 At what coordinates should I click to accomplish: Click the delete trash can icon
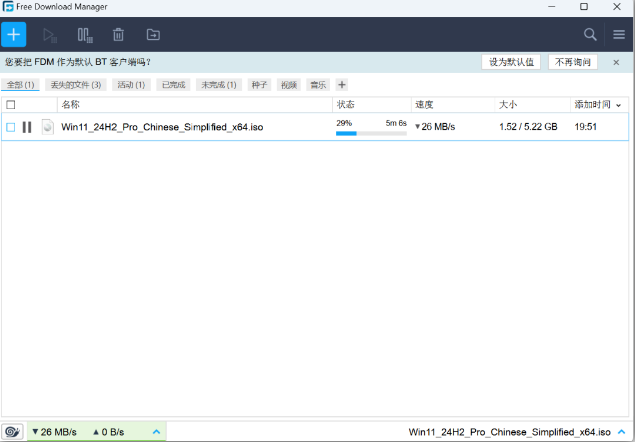click(x=118, y=35)
